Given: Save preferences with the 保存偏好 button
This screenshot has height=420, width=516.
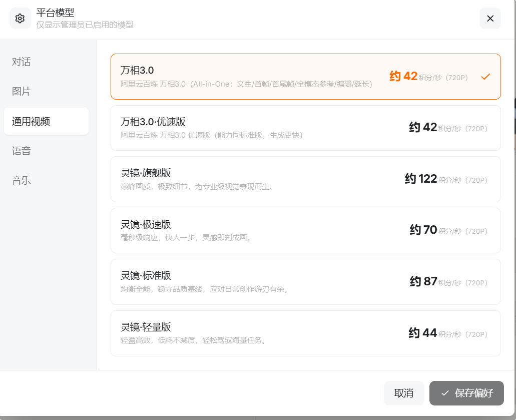Looking at the screenshot, I should tap(466, 393).
